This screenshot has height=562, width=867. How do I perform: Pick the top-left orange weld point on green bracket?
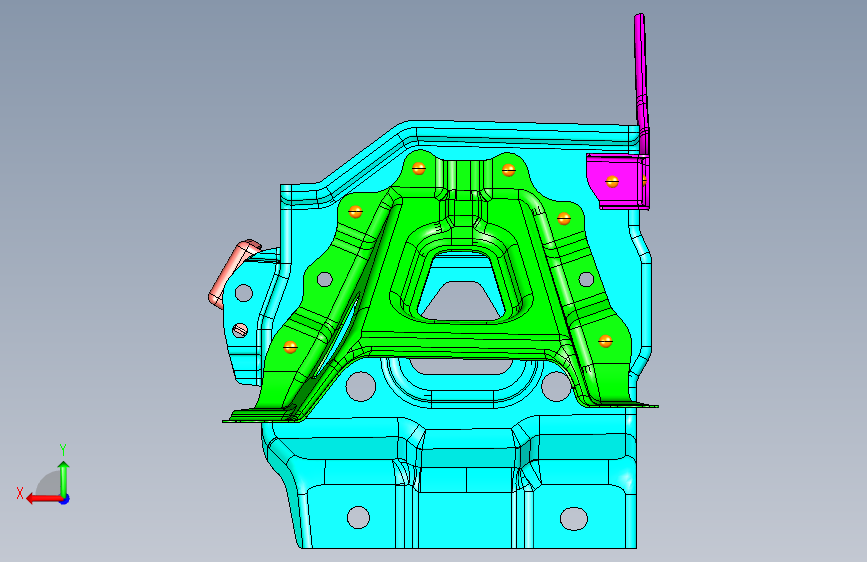(419, 168)
